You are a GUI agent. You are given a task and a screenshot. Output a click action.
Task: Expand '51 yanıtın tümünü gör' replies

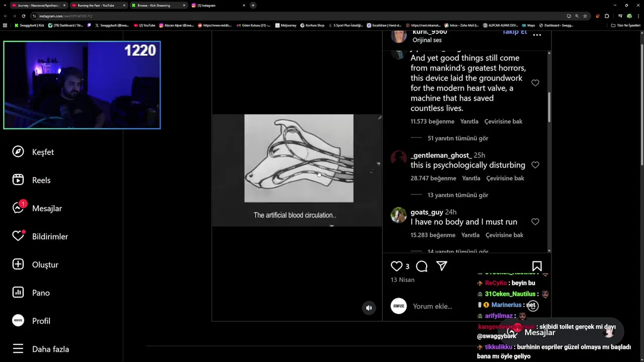458,138
